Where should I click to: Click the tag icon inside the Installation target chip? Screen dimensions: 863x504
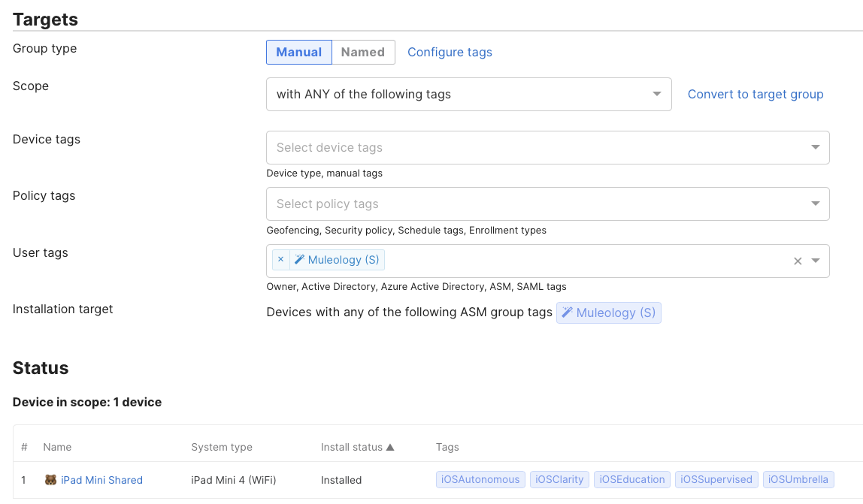pyautogui.click(x=568, y=312)
